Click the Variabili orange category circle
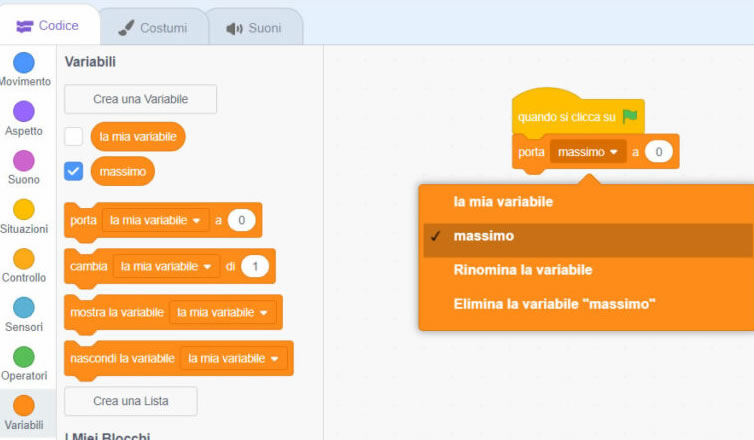This screenshot has height=440, width=754. click(24, 406)
